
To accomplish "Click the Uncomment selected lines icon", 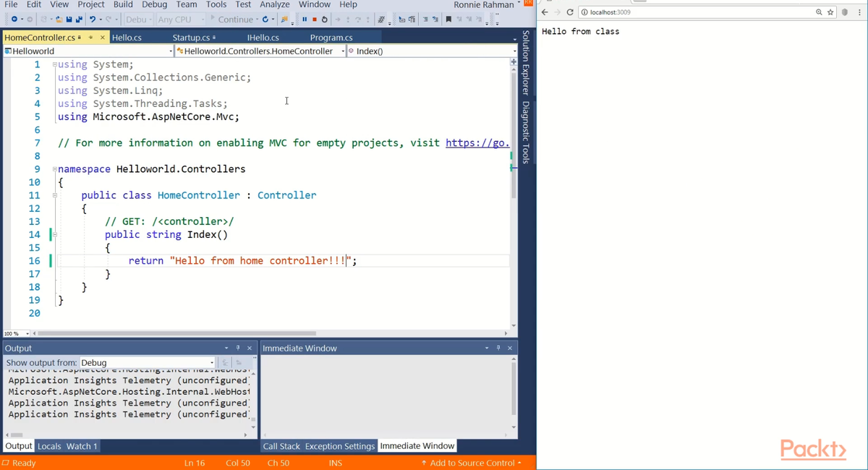I will click(435, 20).
